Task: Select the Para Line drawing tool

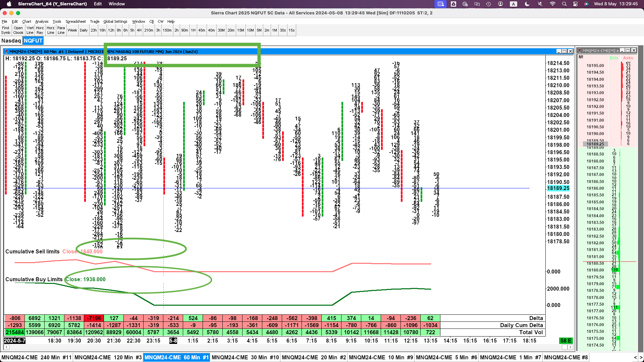Action: tap(61, 30)
